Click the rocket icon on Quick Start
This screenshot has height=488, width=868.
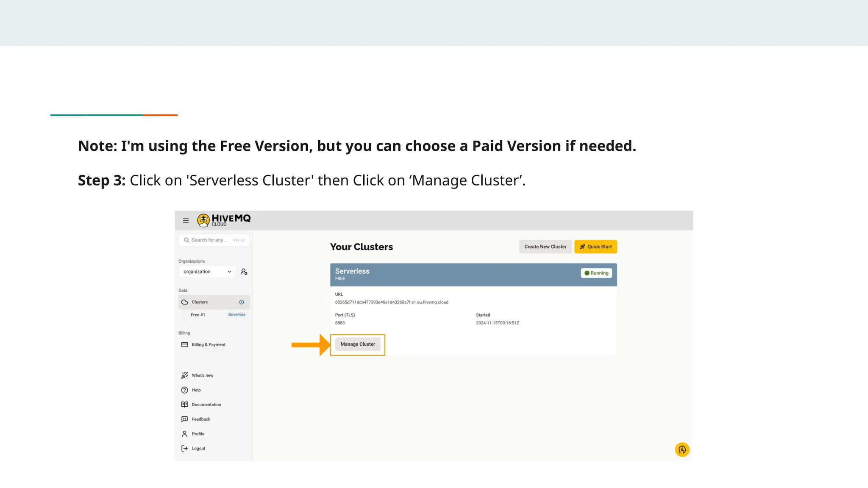tap(582, 247)
